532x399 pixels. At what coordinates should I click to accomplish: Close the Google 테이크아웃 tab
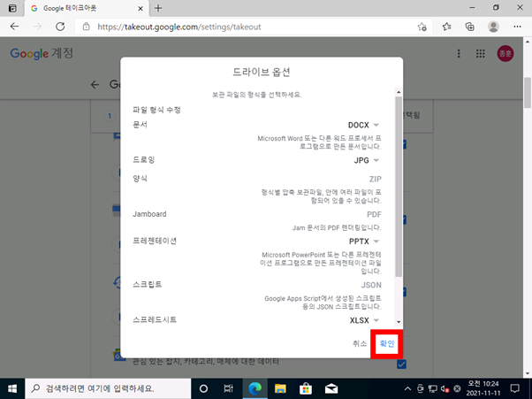(x=141, y=9)
